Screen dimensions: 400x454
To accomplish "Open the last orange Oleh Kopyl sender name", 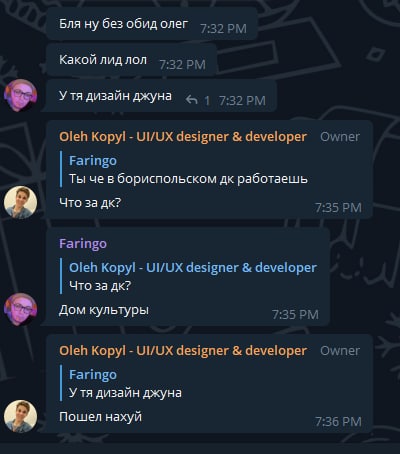I will [183, 351].
